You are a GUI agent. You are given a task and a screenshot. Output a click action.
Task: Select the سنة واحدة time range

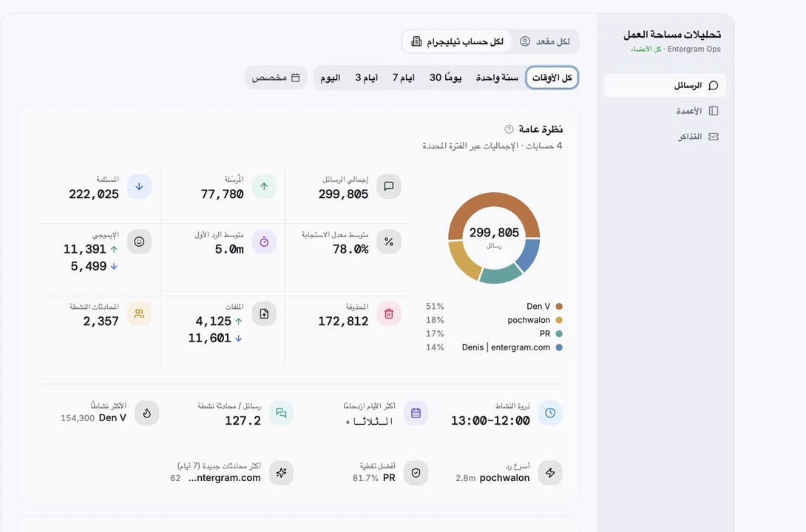pyautogui.click(x=497, y=78)
